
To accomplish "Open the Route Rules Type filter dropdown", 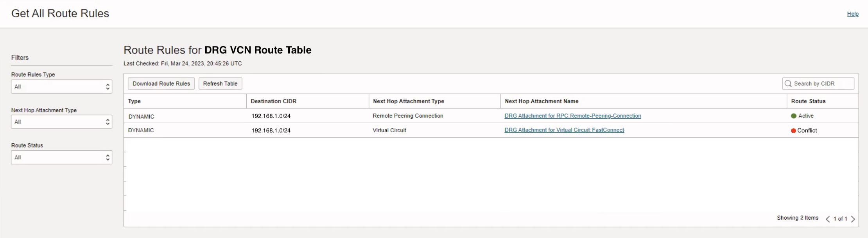I will [x=61, y=86].
